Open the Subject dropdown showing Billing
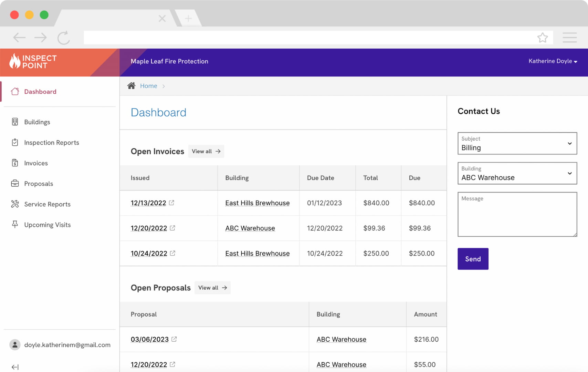Viewport: 588px width, 372px height. coord(517,143)
